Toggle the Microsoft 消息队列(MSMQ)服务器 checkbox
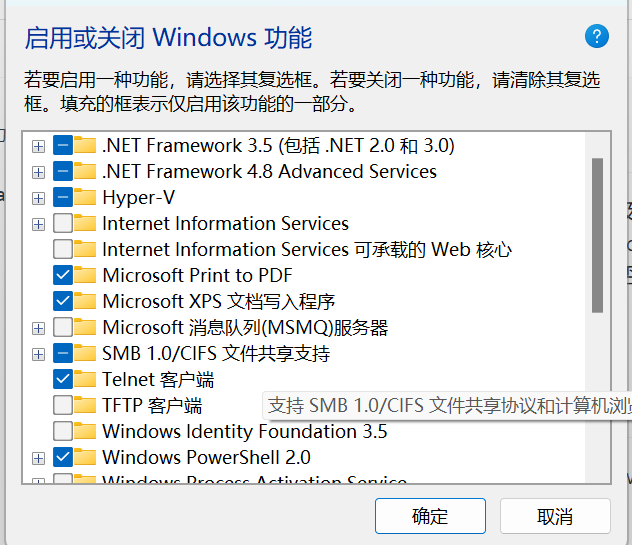The height and width of the screenshot is (545, 632). pyautogui.click(x=62, y=327)
